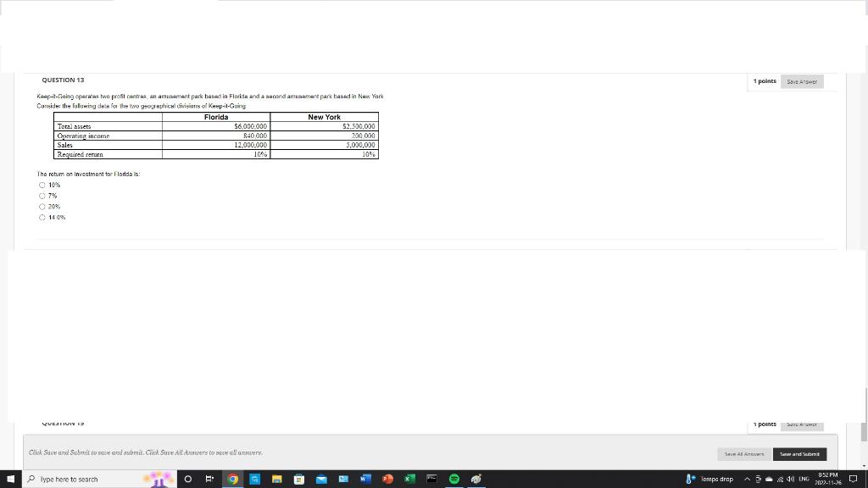Choose the 7% answer choice

[42, 196]
